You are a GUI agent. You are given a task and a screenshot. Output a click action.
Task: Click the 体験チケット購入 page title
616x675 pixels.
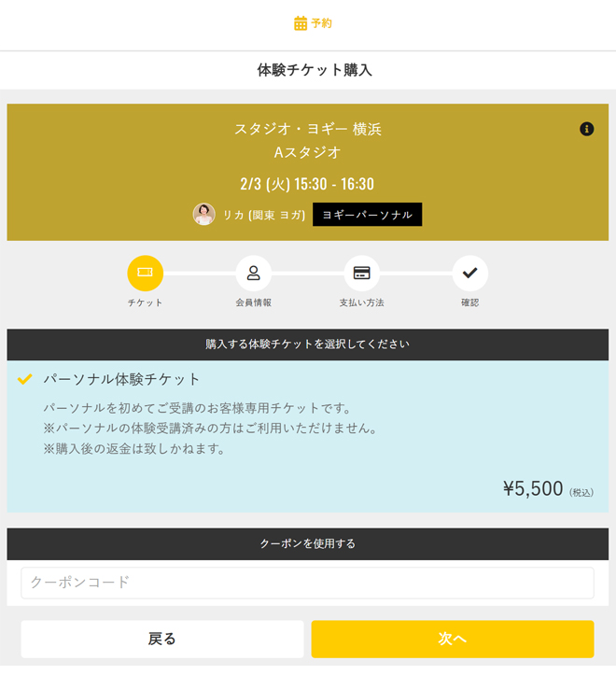pyautogui.click(x=315, y=70)
